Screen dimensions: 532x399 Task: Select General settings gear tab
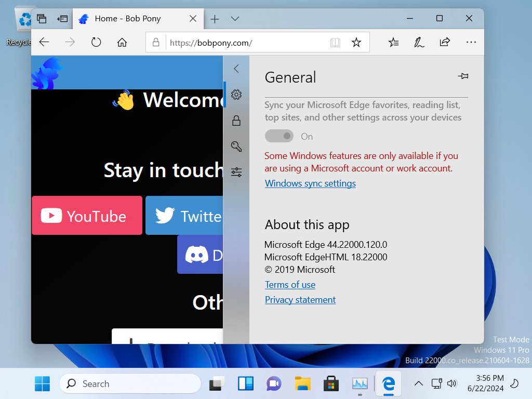pos(236,95)
